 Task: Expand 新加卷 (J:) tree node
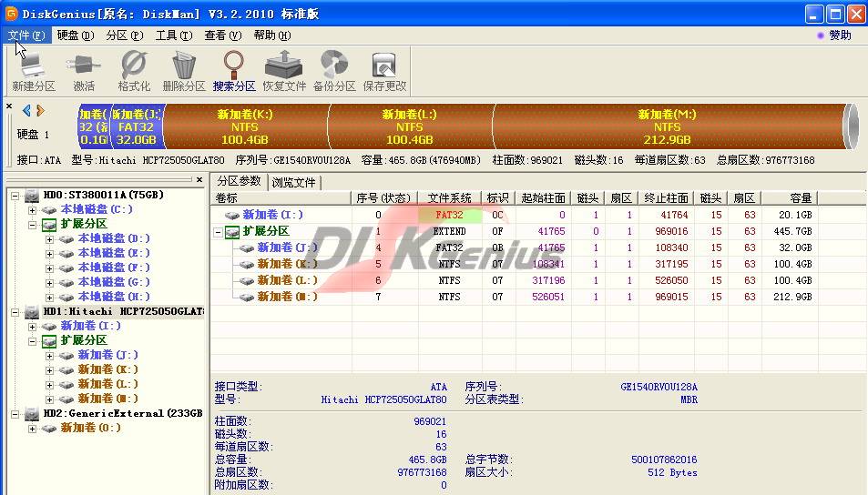50,356
